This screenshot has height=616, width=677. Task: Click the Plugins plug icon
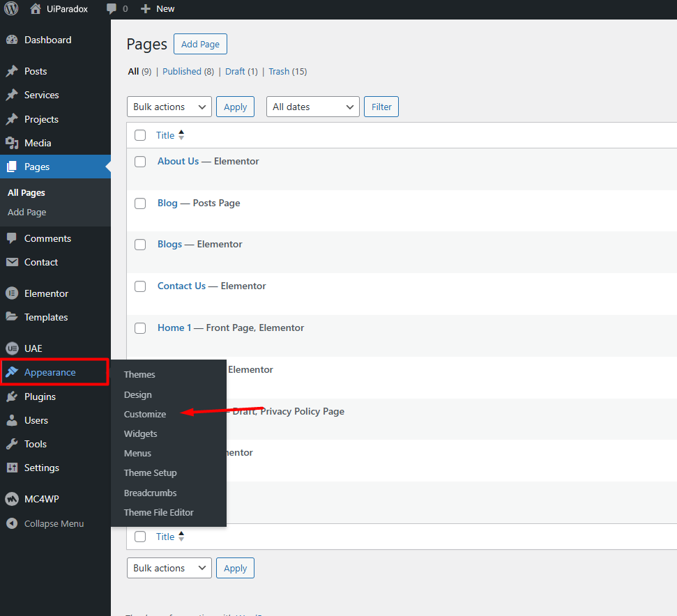[x=12, y=396]
